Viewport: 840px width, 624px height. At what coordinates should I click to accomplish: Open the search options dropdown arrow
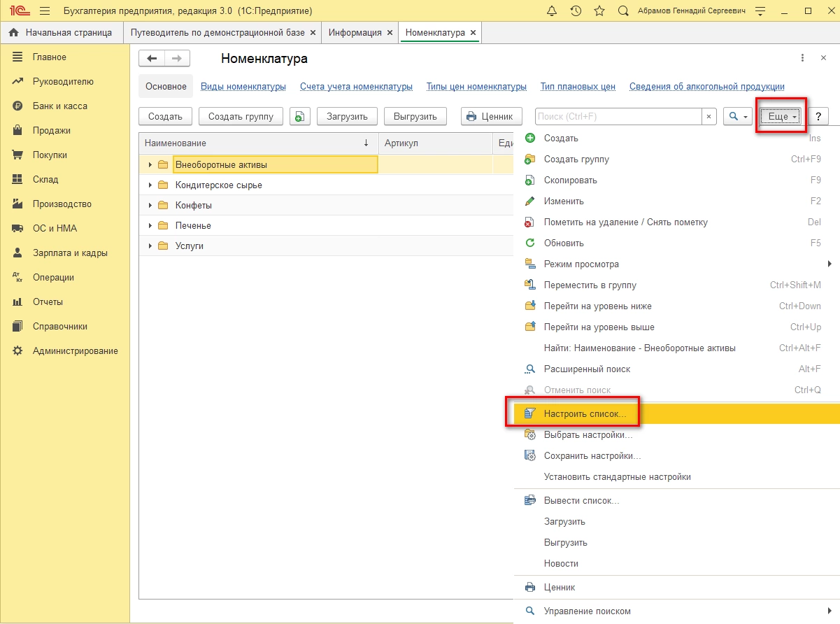pyautogui.click(x=746, y=117)
